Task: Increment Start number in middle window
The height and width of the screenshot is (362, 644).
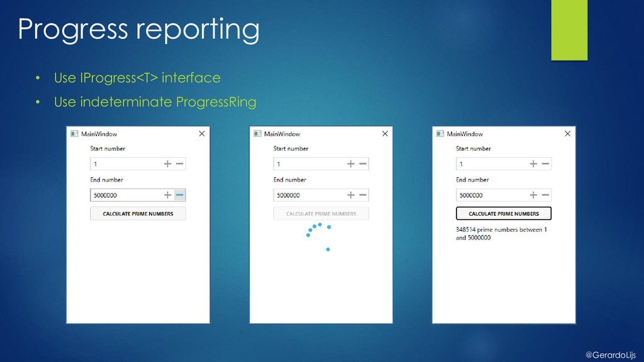Action: [351, 164]
